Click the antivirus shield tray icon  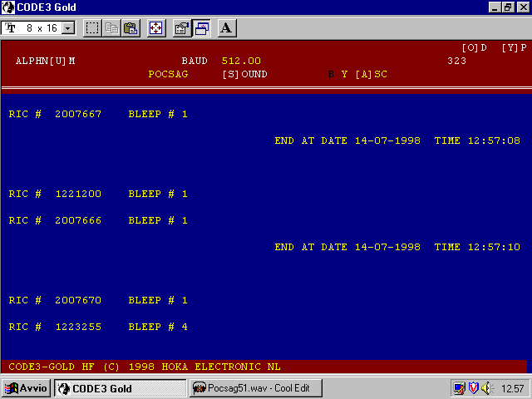(x=473, y=388)
